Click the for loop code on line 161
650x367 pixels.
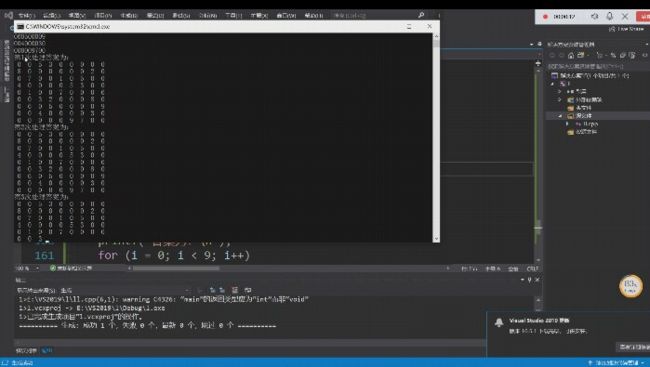[174, 255]
